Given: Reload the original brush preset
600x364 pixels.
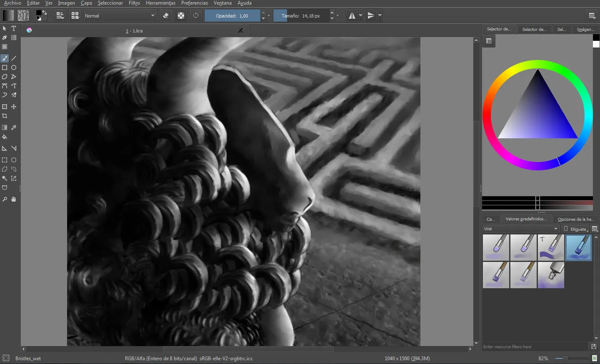Looking at the screenshot, I should [195, 15].
